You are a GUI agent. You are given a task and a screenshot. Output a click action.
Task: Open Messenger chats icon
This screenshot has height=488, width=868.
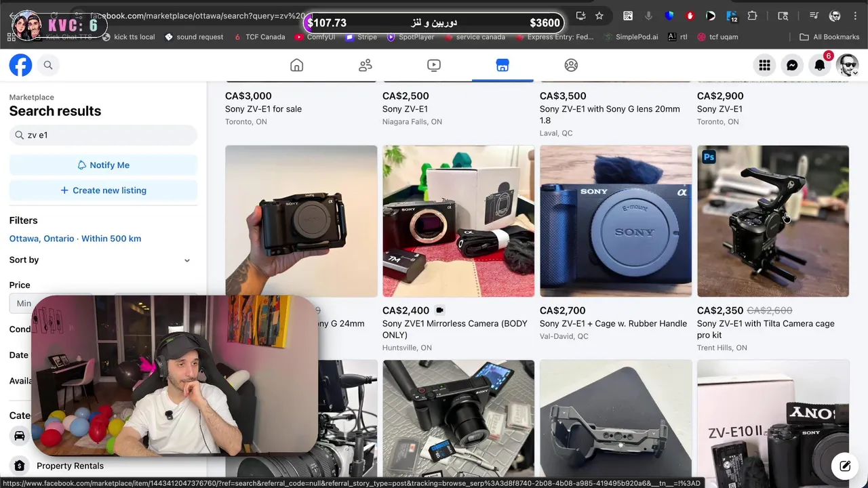point(792,65)
